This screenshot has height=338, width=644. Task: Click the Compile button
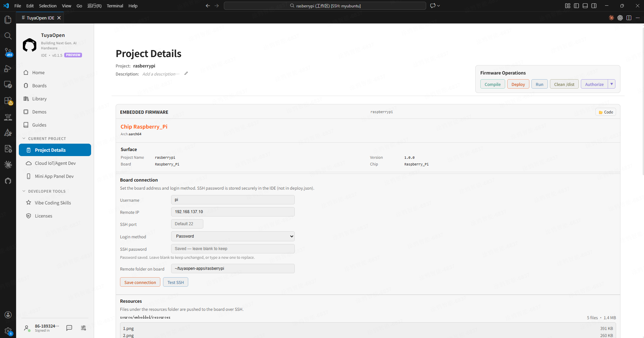click(492, 84)
